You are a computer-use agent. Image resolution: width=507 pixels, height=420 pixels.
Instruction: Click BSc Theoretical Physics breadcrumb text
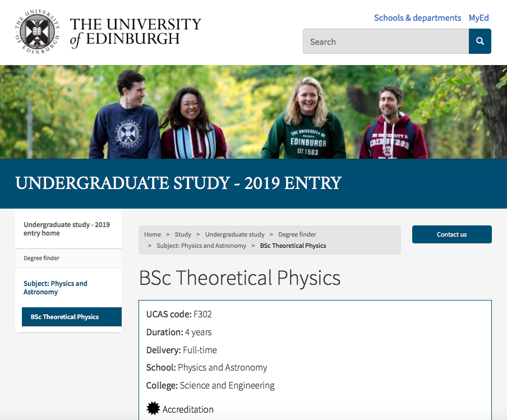[293, 246]
